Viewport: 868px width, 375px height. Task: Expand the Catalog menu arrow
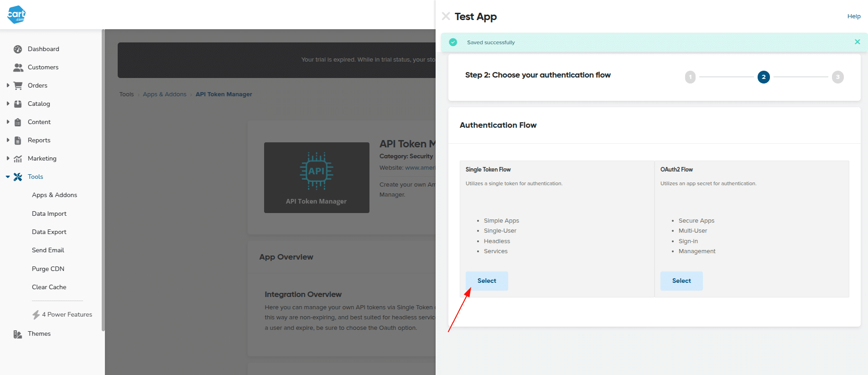(x=8, y=104)
